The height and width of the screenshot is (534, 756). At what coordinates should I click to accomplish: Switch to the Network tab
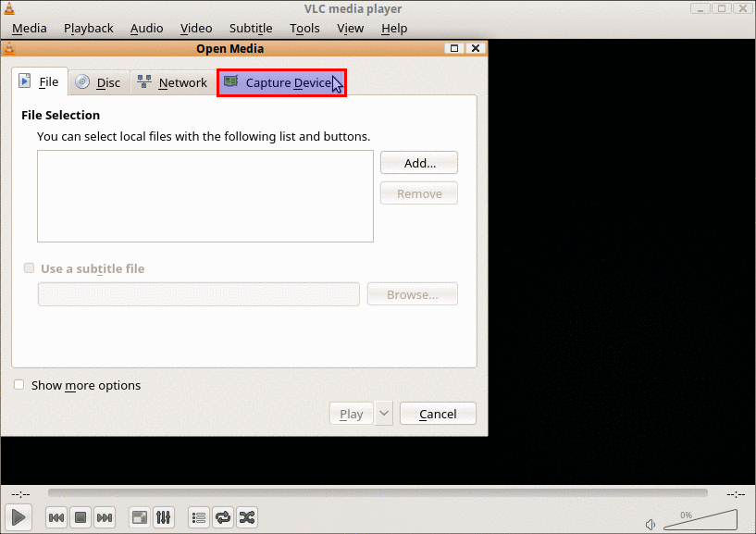coord(171,81)
